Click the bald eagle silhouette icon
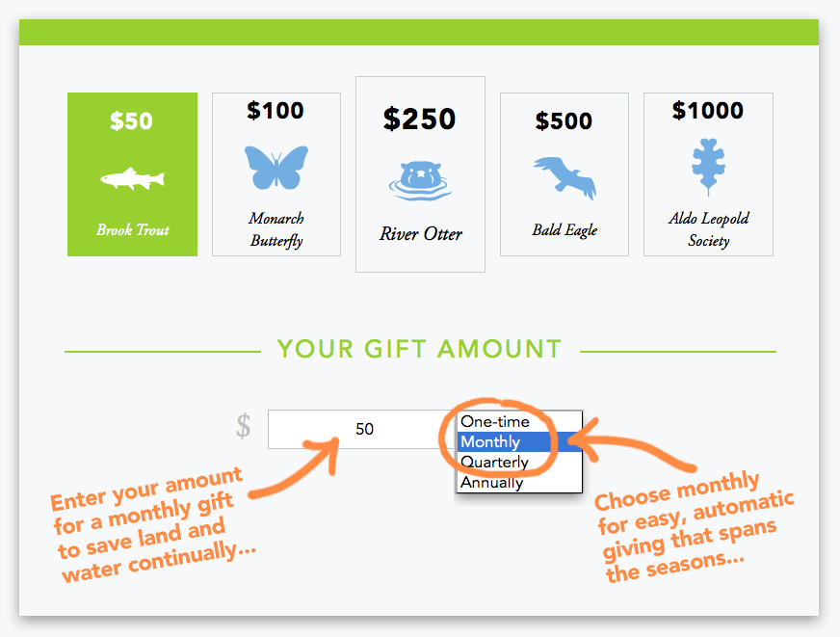Viewport: 840px width, 637px height. (x=564, y=178)
